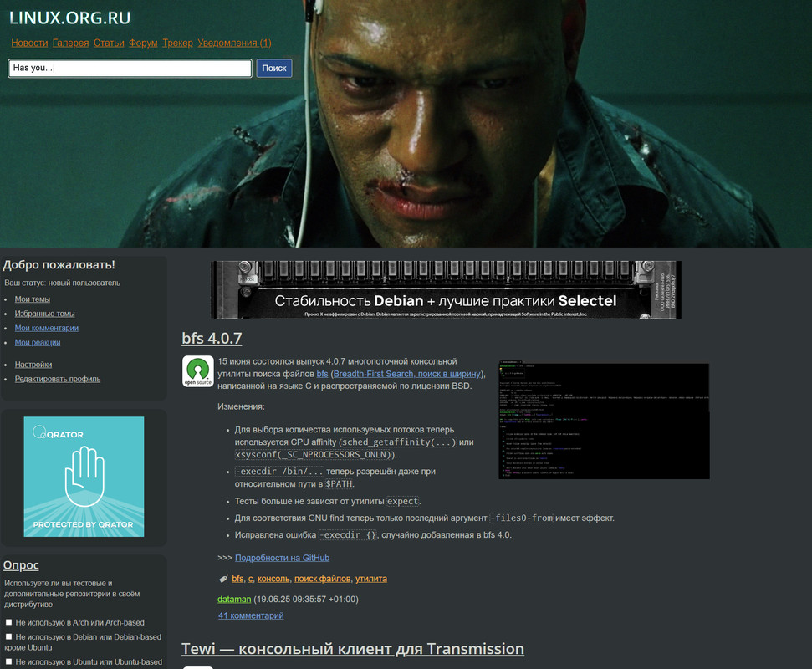
Task: Check 'Не использую в Debian или Debian-based'
Action: pyautogui.click(x=9, y=637)
